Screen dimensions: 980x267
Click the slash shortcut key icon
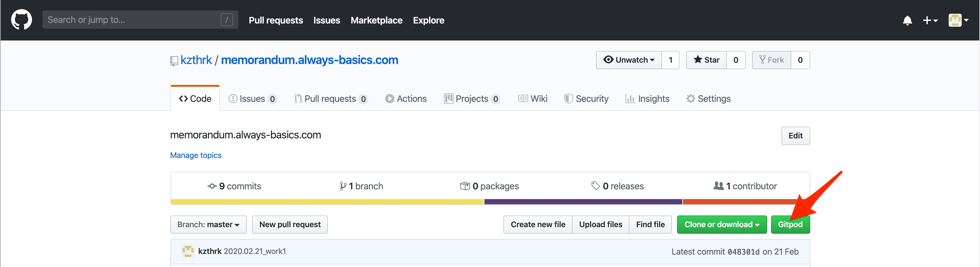point(227,20)
